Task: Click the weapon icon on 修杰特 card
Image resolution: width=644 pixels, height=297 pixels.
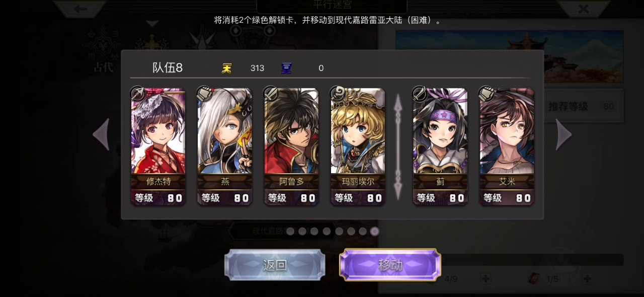Action: [x=137, y=94]
